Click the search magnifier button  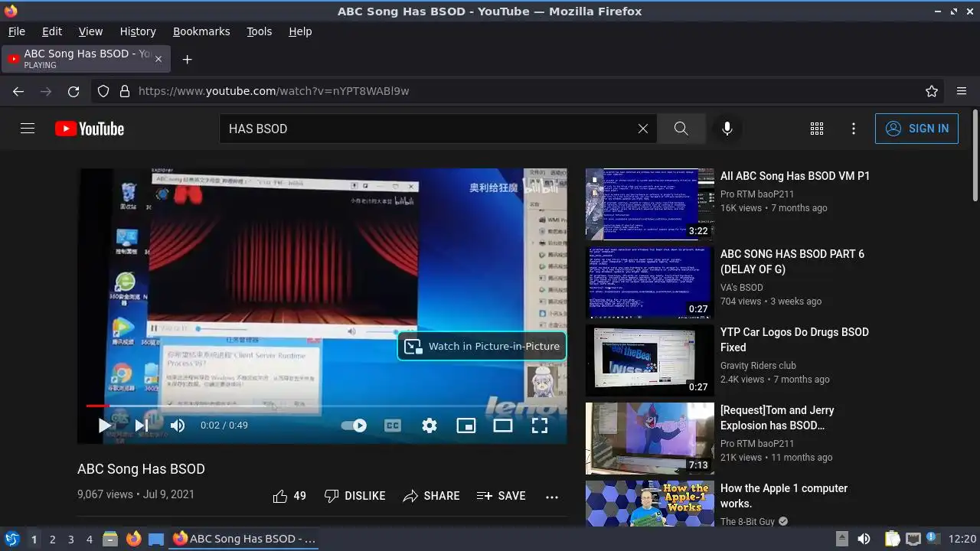(681, 129)
